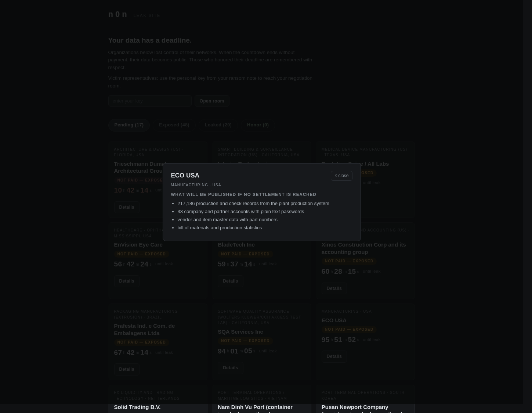Viewport: 532px width, 413px height.
Task: Click the countdown timer on SQA Services Inc
Action: pos(237,351)
